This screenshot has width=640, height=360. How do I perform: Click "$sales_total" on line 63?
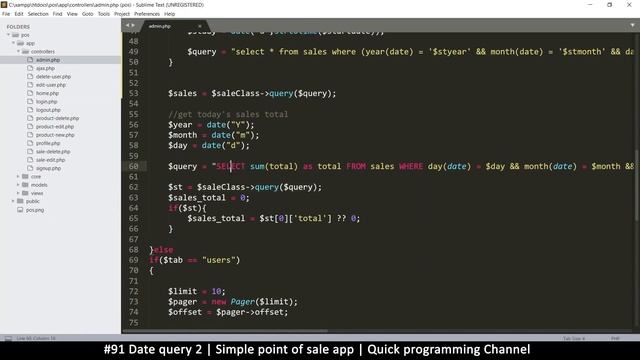coord(197,198)
